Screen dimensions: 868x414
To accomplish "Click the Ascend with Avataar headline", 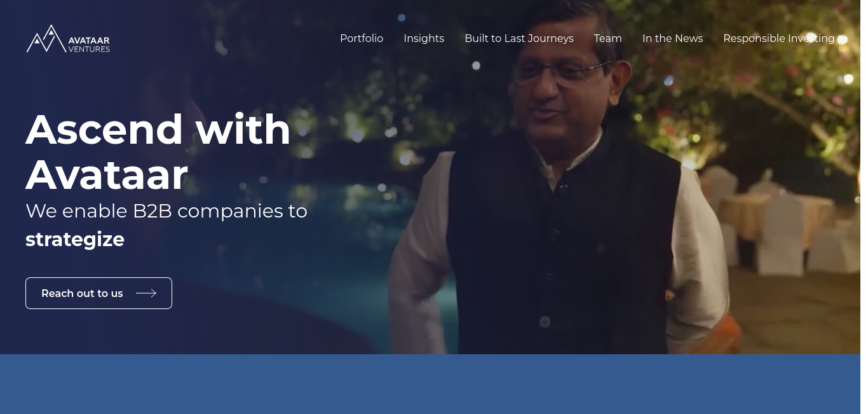I will [158, 151].
